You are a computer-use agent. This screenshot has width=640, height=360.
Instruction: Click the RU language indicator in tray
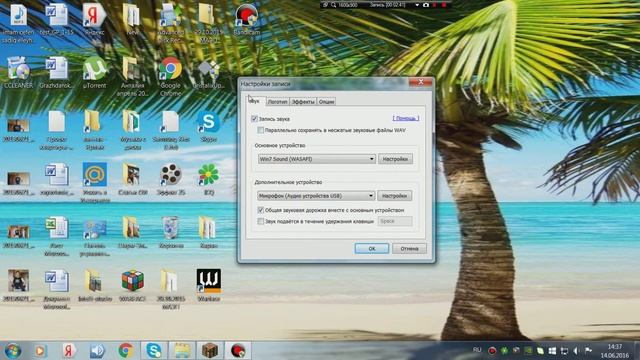(x=477, y=350)
